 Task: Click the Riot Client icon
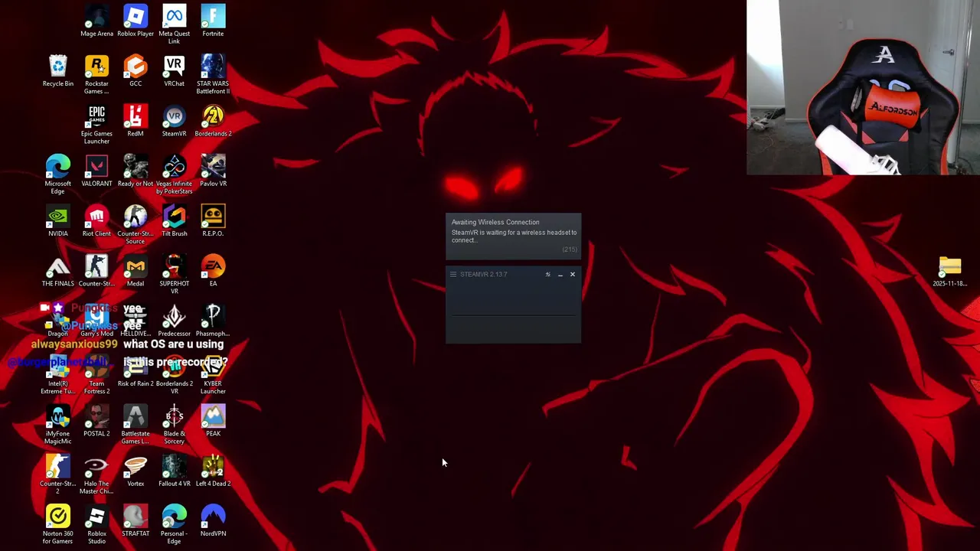tap(96, 221)
